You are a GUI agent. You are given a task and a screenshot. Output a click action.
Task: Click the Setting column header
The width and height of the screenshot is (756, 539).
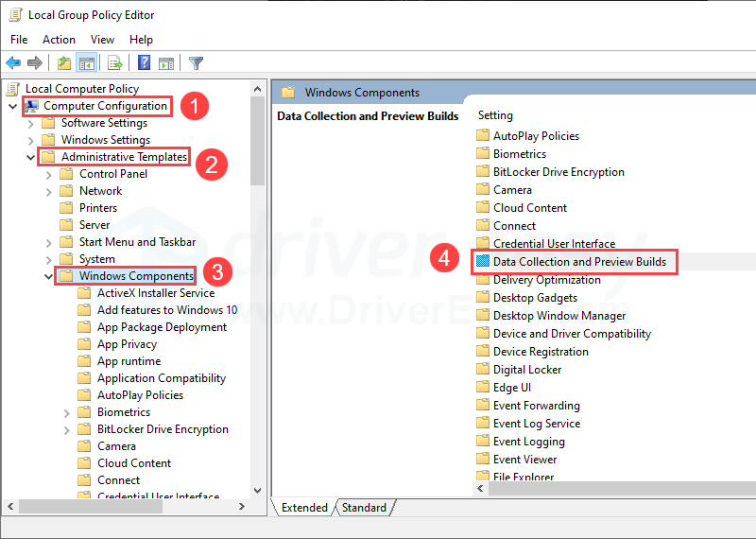click(x=495, y=115)
